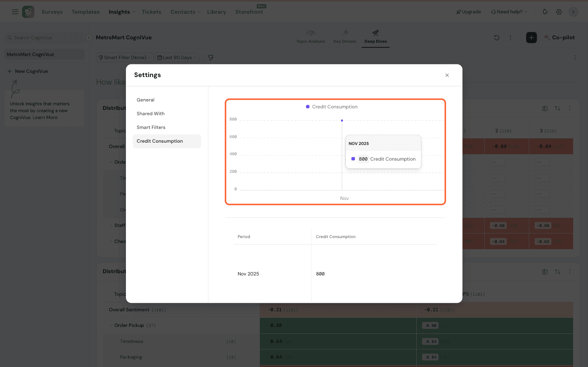588x367 pixels.
Task: Select the Smart Filters settings tab
Action: click(151, 127)
